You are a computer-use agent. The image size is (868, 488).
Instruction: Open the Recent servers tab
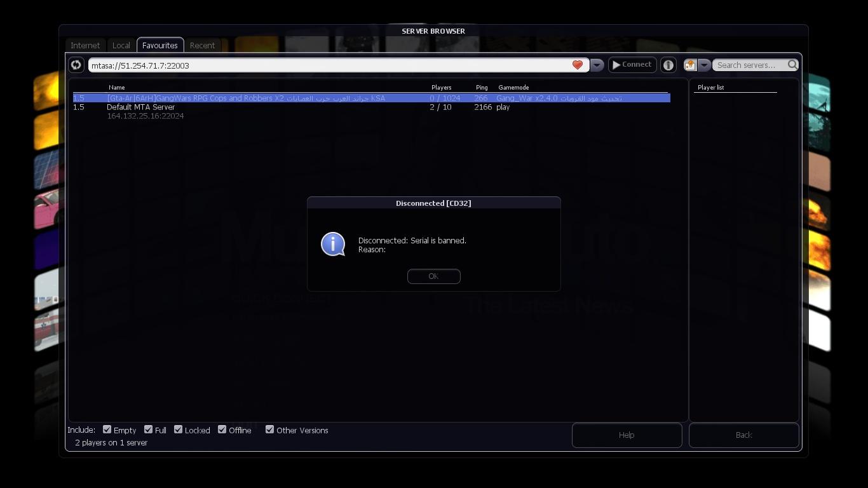(x=202, y=46)
